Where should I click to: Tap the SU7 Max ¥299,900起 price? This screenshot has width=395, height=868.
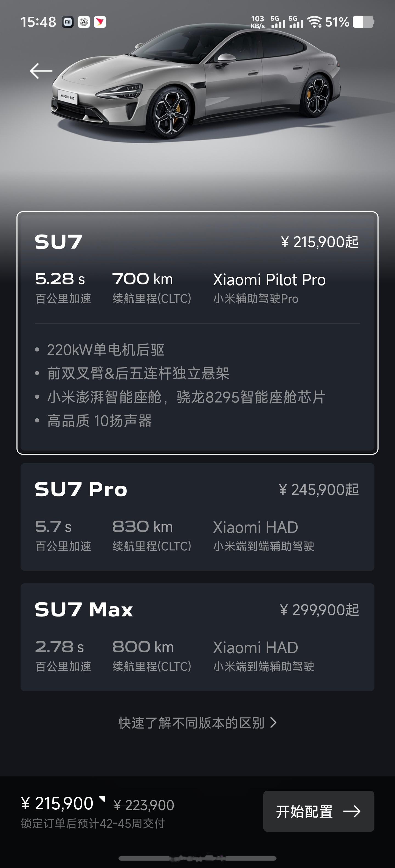pyautogui.click(x=319, y=610)
